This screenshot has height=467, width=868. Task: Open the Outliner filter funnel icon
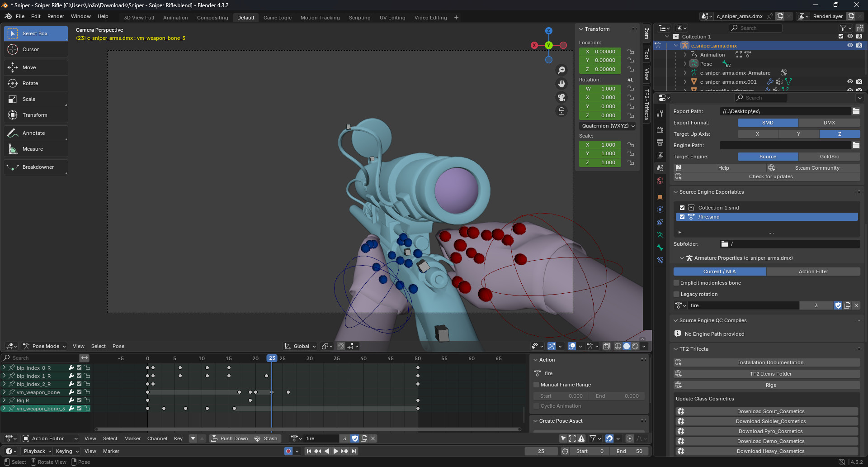[x=843, y=28]
